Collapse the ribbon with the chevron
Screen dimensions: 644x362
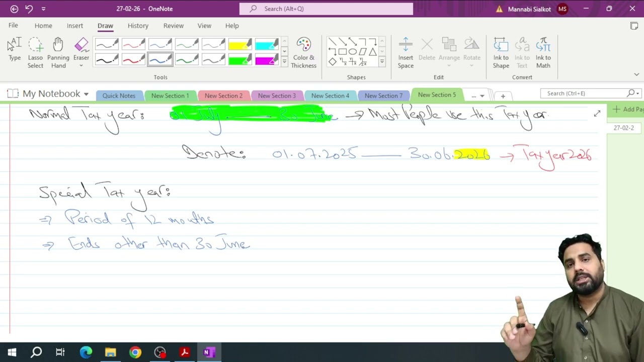(636, 74)
